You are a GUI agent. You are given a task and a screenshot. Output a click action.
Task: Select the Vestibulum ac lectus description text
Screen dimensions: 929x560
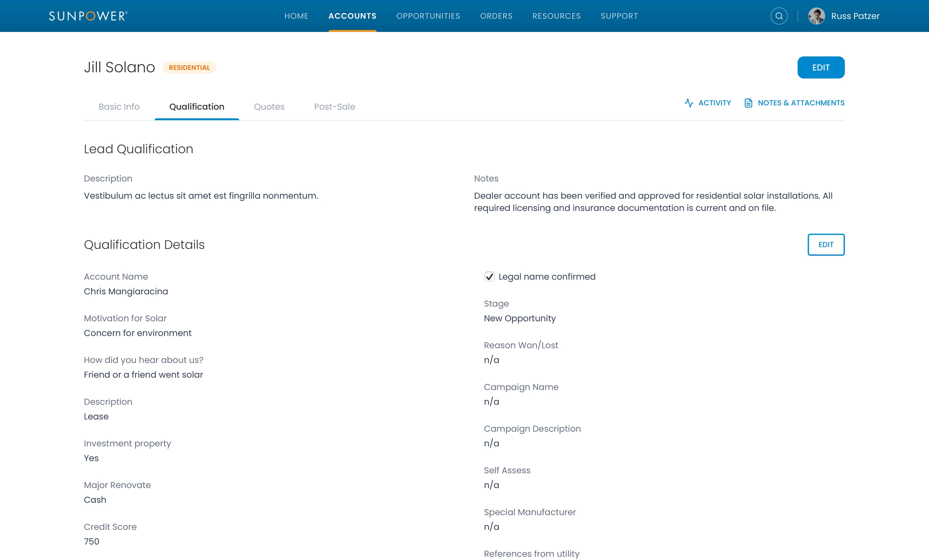click(201, 196)
